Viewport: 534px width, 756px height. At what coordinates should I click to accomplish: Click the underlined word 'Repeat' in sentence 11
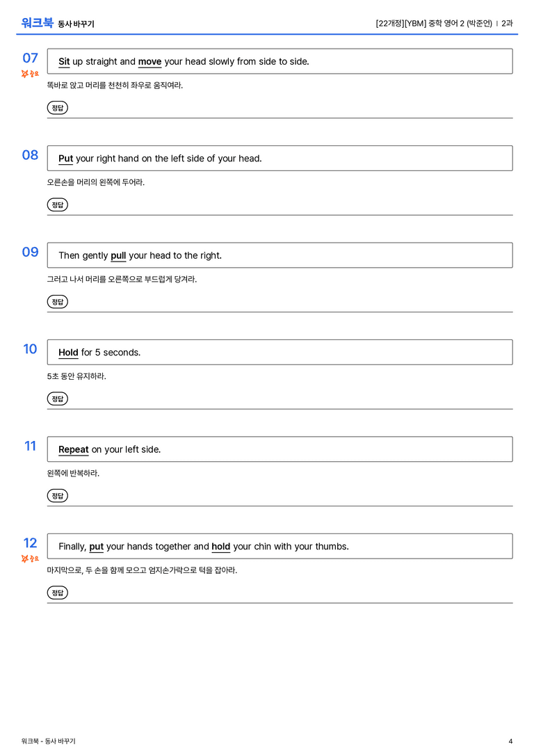74,449
